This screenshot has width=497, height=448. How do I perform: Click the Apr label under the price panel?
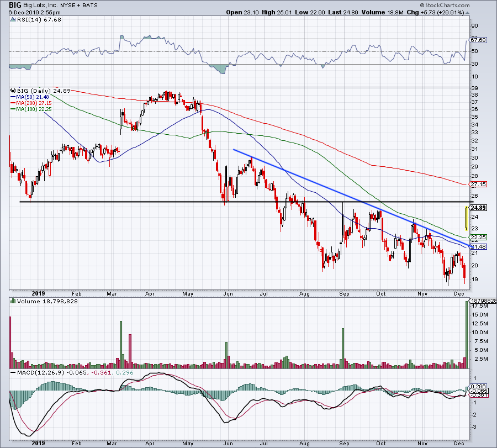tap(150, 294)
